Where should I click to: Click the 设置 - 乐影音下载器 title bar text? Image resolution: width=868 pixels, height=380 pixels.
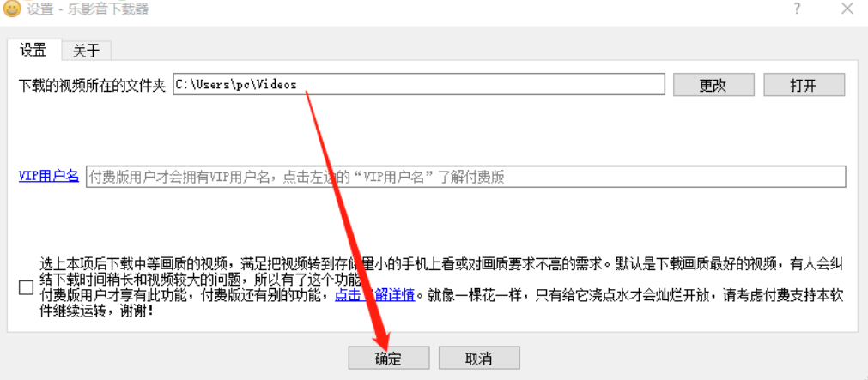pyautogui.click(x=88, y=9)
